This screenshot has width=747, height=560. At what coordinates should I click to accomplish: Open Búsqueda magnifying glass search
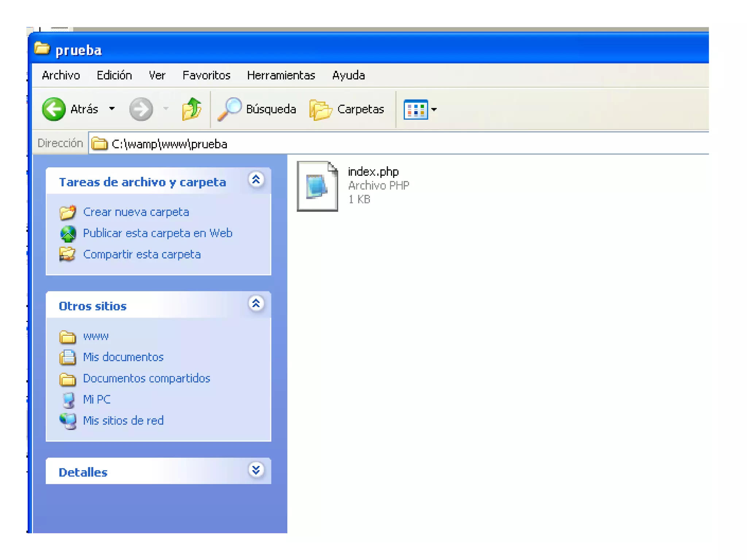coord(230,109)
